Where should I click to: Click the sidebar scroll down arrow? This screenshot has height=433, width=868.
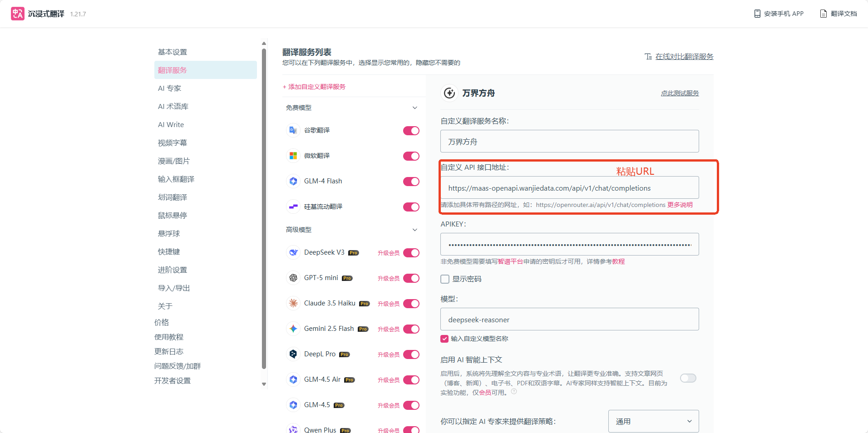coord(264,384)
